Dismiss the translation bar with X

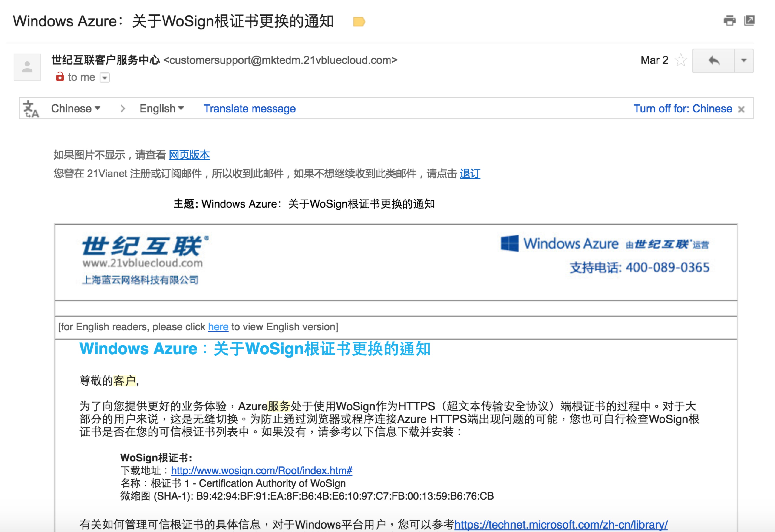coord(741,109)
